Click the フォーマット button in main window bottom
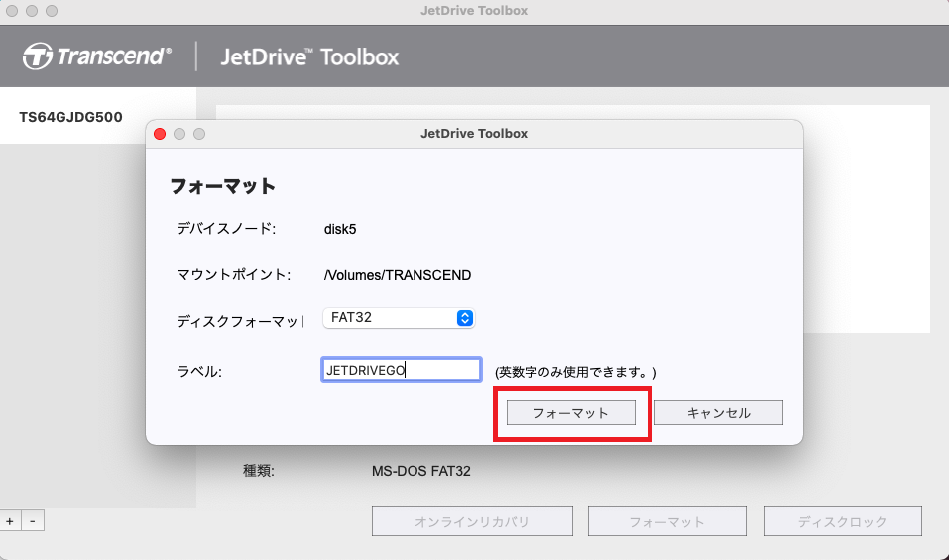Image resolution: width=949 pixels, height=560 pixels. [x=667, y=521]
